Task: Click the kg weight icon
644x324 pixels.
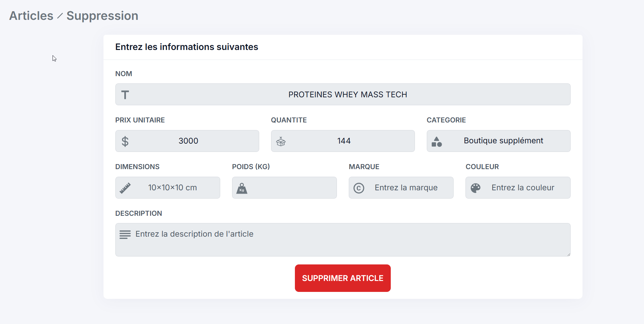Action: click(242, 188)
